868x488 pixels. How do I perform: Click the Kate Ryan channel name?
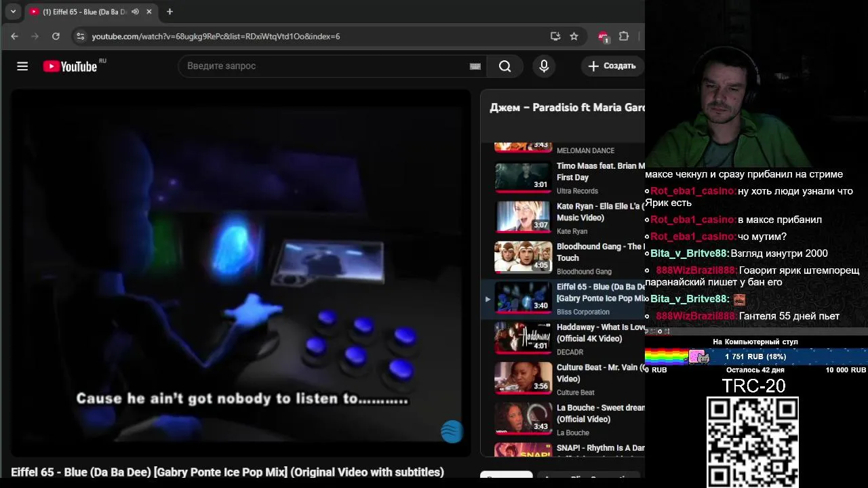(x=572, y=231)
